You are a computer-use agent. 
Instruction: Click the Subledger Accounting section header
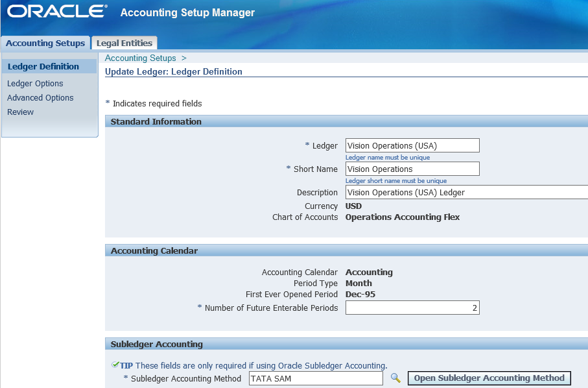[x=157, y=345]
